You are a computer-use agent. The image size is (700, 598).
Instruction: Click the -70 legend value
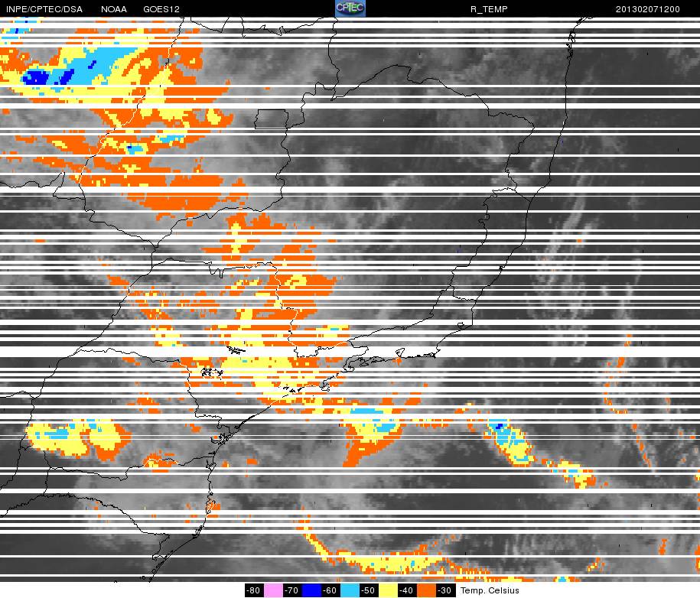(x=292, y=590)
